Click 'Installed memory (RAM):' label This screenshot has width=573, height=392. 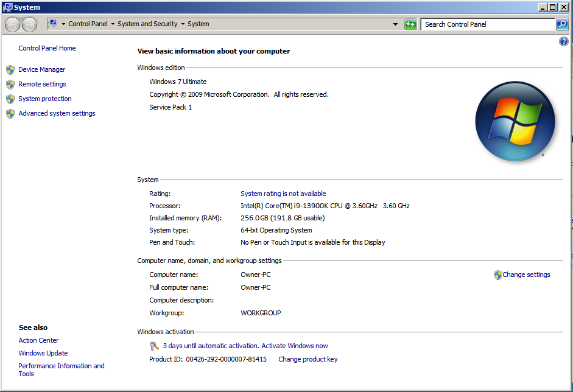[185, 218]
